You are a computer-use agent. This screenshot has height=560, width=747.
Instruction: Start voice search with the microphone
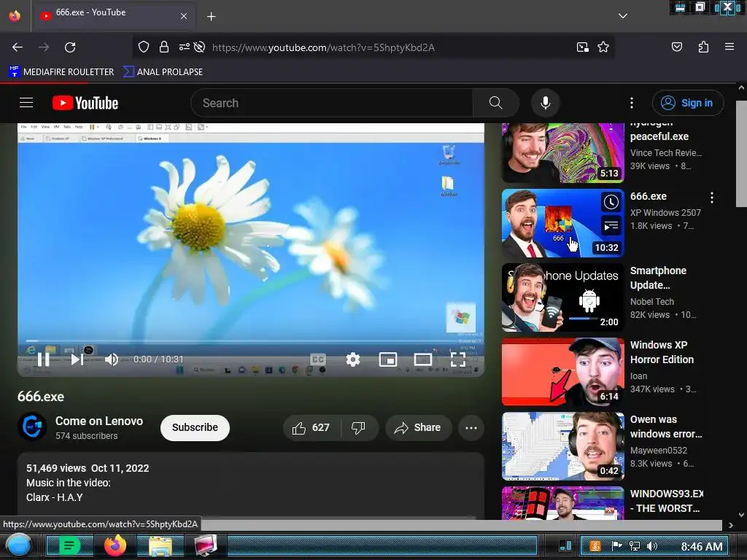pyautogui.click(x=546, y=103)
